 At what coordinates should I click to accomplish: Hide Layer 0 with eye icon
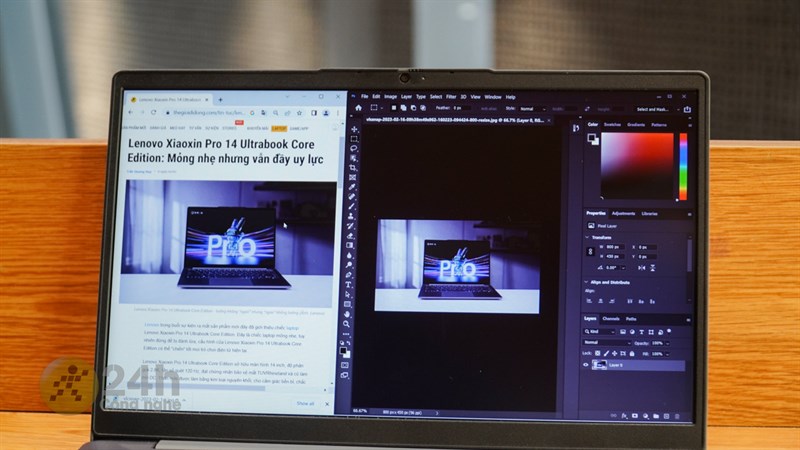point(586,365)
